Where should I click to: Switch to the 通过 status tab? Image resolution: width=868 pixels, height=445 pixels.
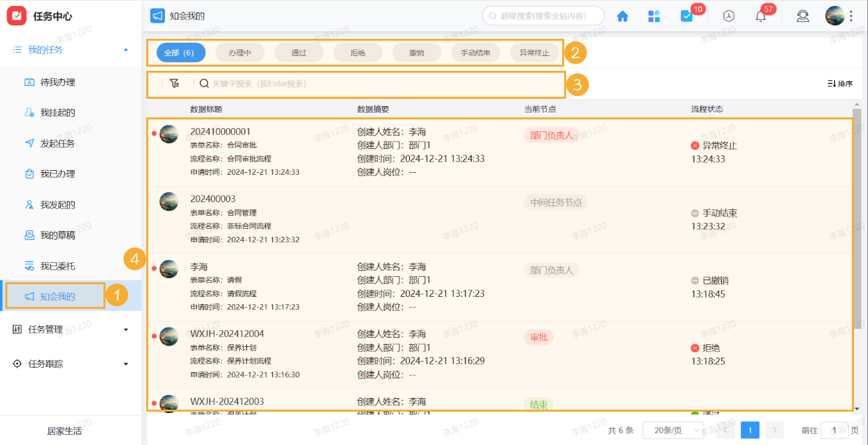click(298, 51)
